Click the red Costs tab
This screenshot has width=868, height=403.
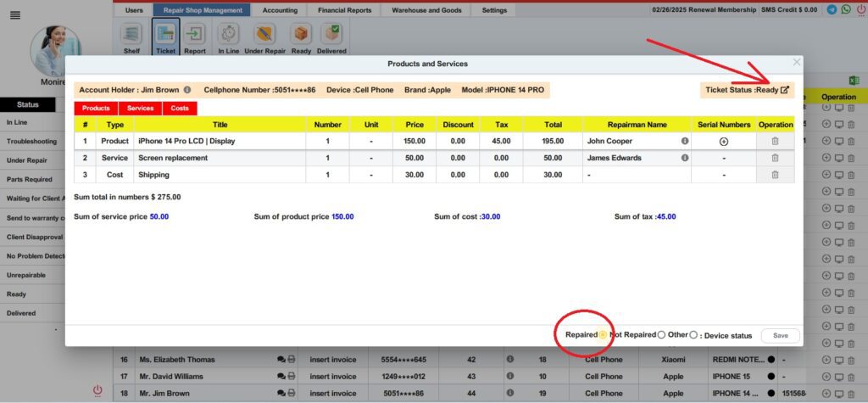click(x=180, y=108)
